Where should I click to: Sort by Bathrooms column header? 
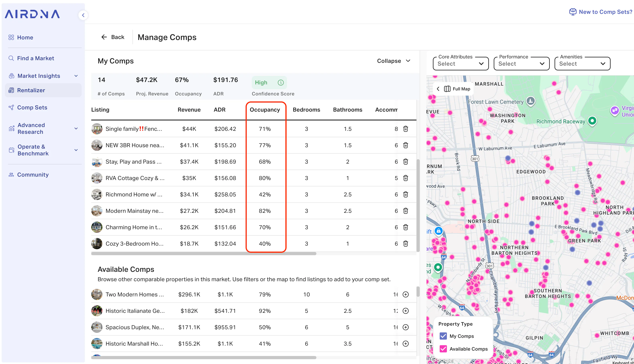tap(347, 110)
